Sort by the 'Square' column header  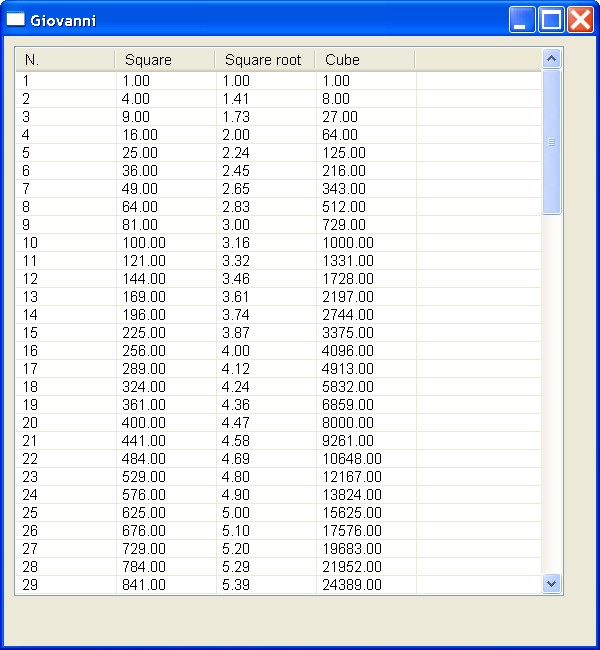pos(165,60)
